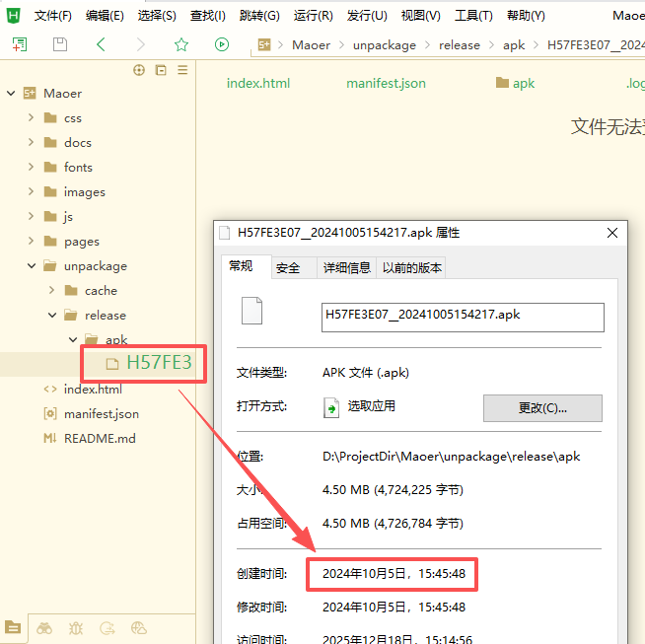645x644 pixels.
Task: Click the new file toolbar icon
Action: point(20,44)
